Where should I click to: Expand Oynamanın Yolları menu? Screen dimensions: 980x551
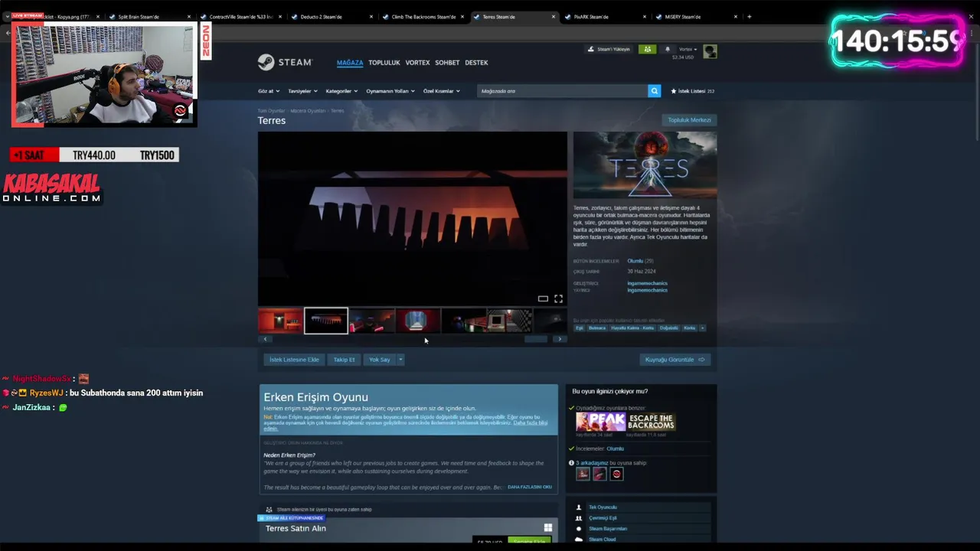390,91
